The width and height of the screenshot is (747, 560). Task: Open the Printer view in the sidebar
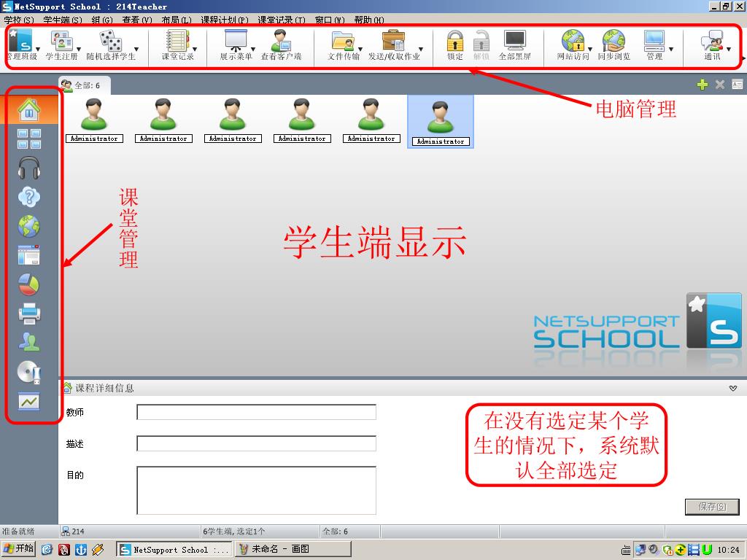(x=29, y=314)
